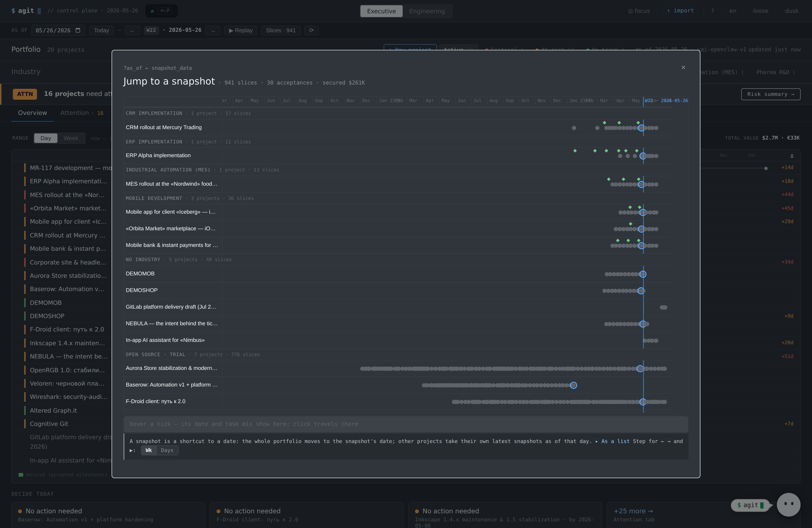Click CRM rollout at Mercury Trading in the dialog

164,127
